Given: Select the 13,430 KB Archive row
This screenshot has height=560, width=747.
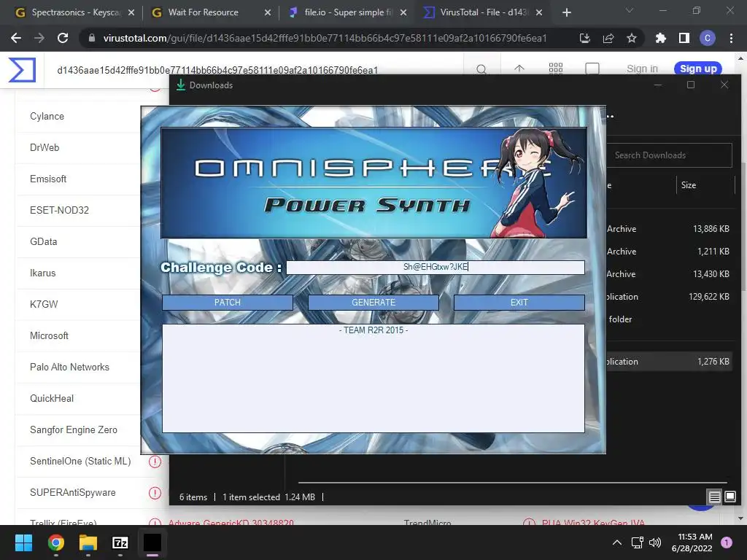Looking at the screenshot, I should point(668,274).
